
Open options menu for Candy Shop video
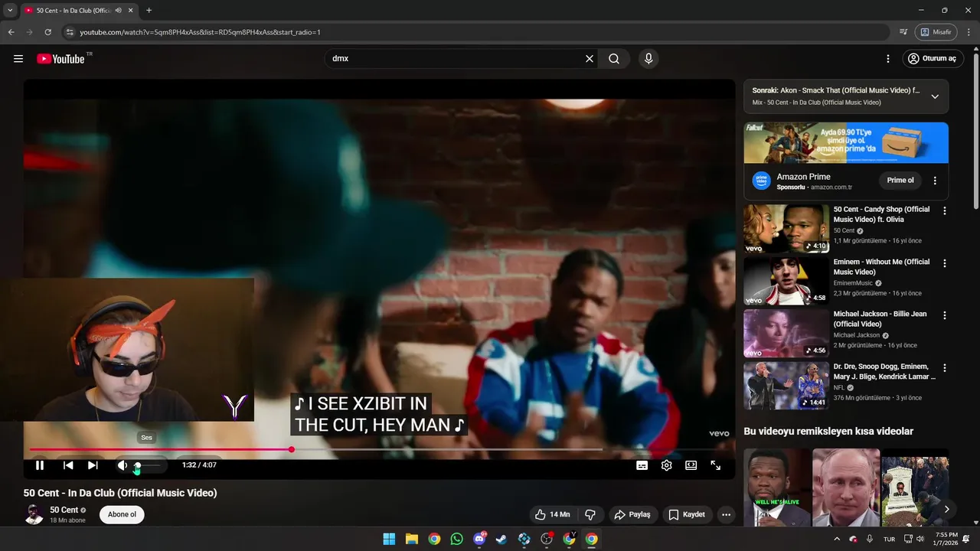click(x=945, y=210)
